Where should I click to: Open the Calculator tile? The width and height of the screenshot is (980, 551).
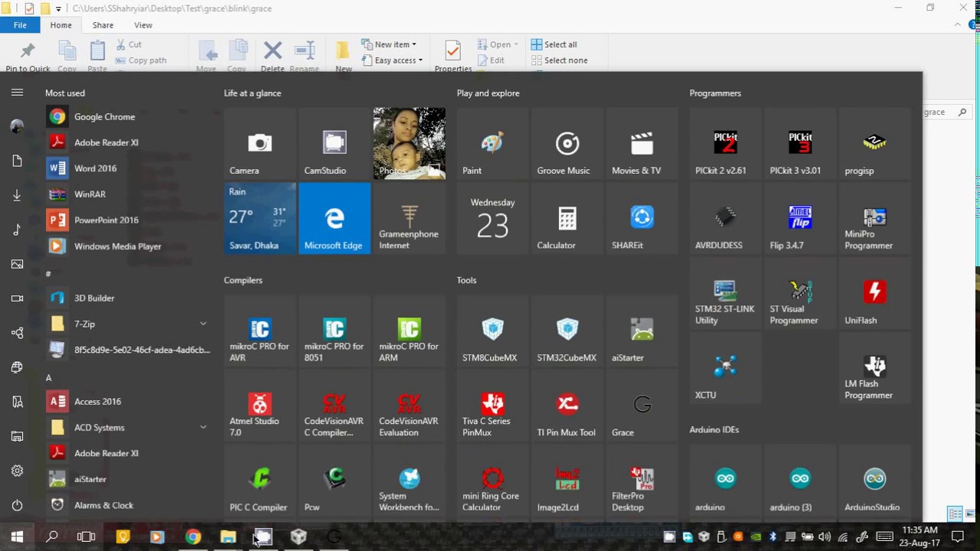click(567, 218)
